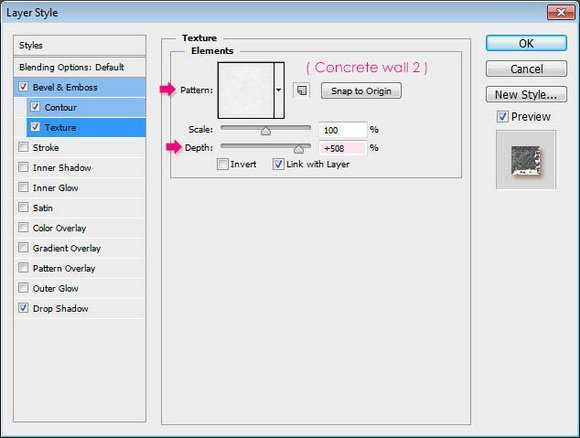Toggle Link with Layer checkbox
Screen dimensions: 580x438
click(x=278, y=164)
